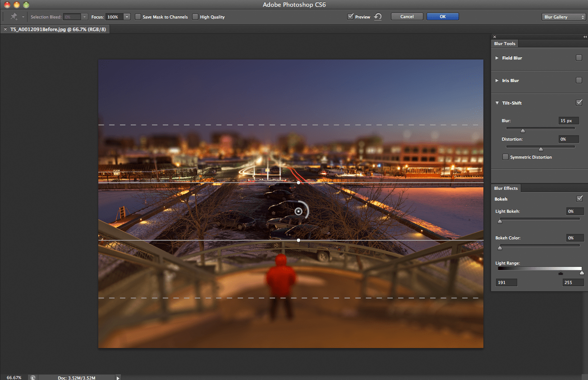Click the Light Range 191 field
588x380 pixels.
[506, 283]
